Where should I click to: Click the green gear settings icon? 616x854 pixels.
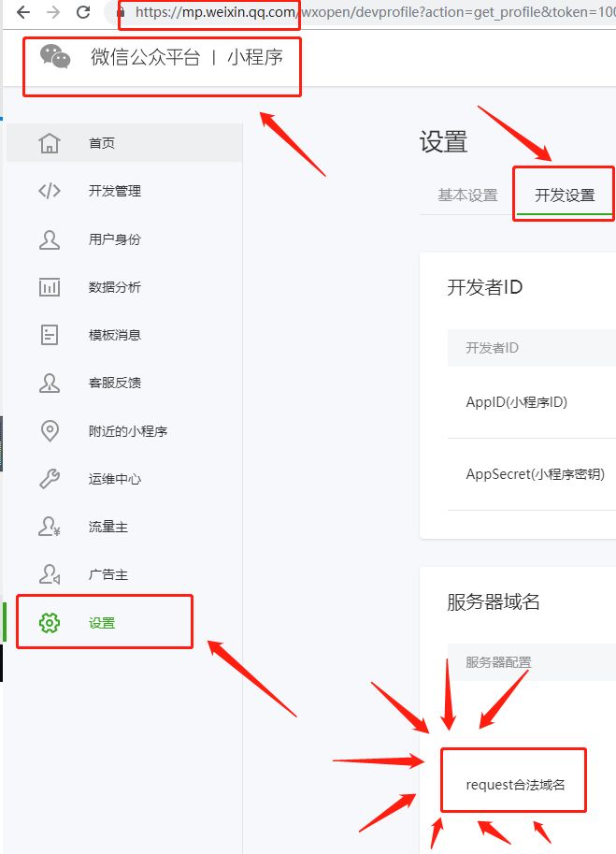point(50,623)
